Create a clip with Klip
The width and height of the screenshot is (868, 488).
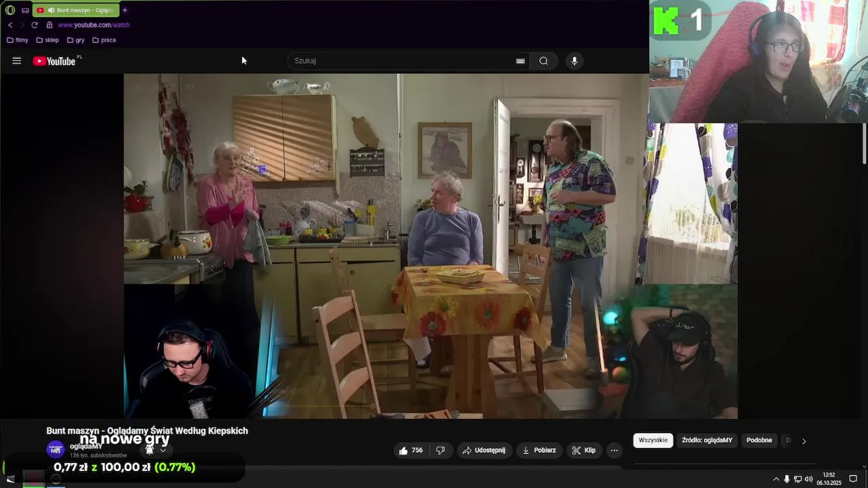(584, 450)
